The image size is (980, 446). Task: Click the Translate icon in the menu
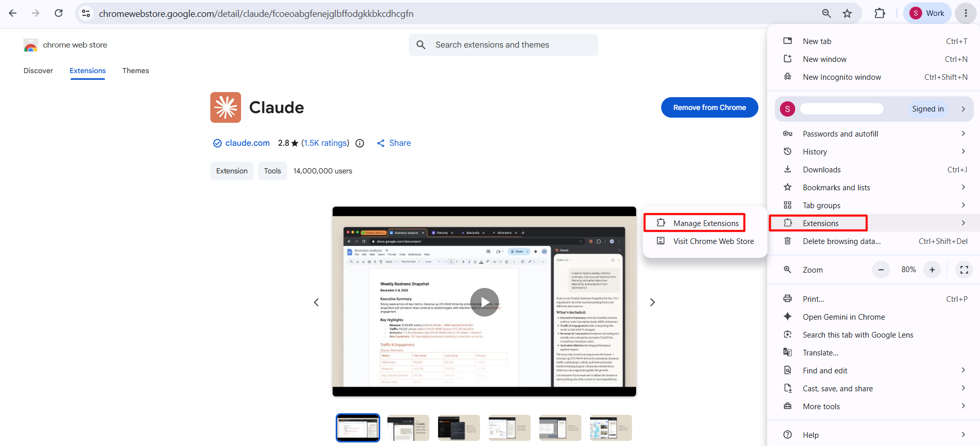(x=788, y=352)
